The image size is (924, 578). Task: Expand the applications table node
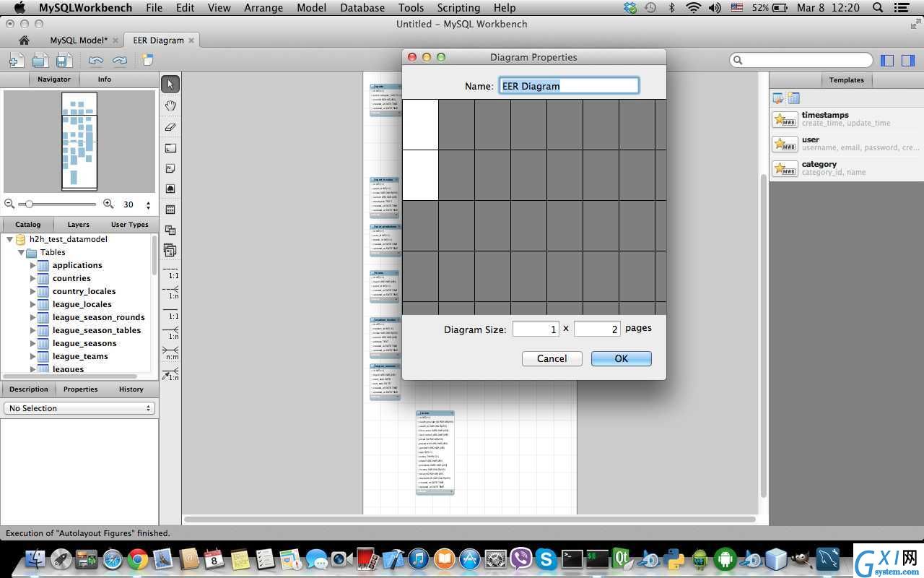[33, 265]
